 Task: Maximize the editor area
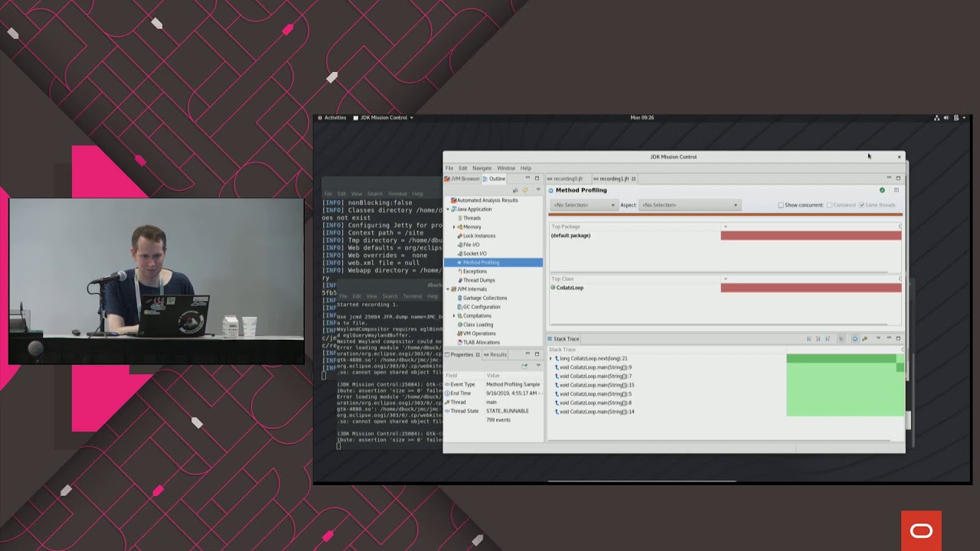point(898,178)
